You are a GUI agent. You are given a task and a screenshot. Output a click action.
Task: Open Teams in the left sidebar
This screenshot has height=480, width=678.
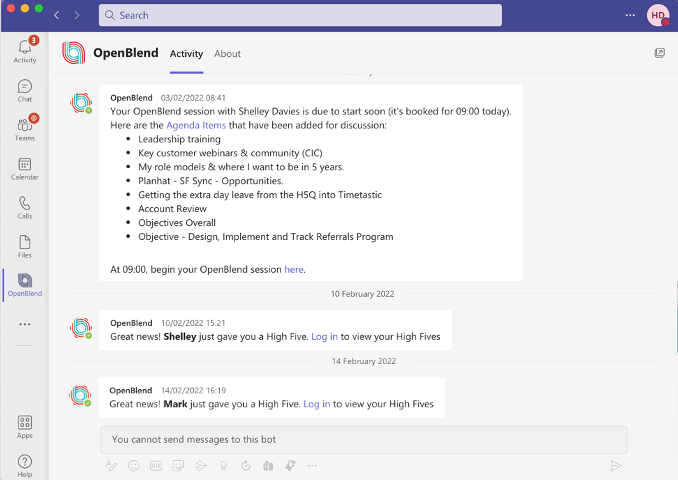click(25, 128)
